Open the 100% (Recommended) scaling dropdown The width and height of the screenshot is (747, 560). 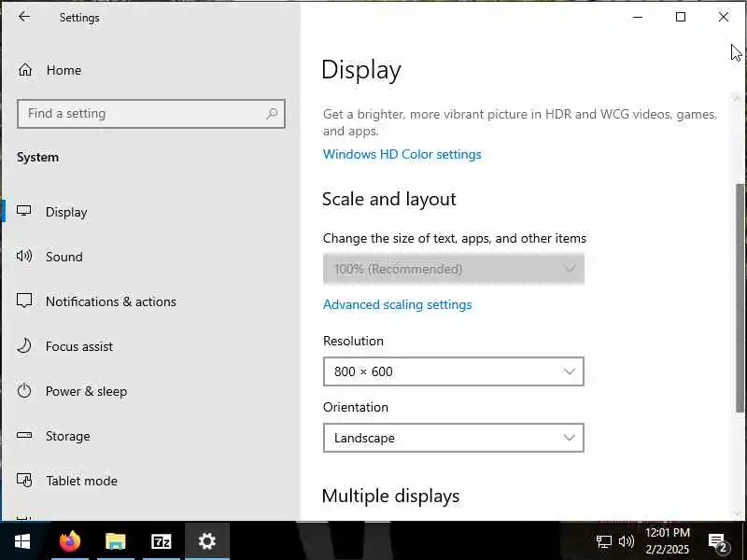pyautogui.click(x=454, y=269)
